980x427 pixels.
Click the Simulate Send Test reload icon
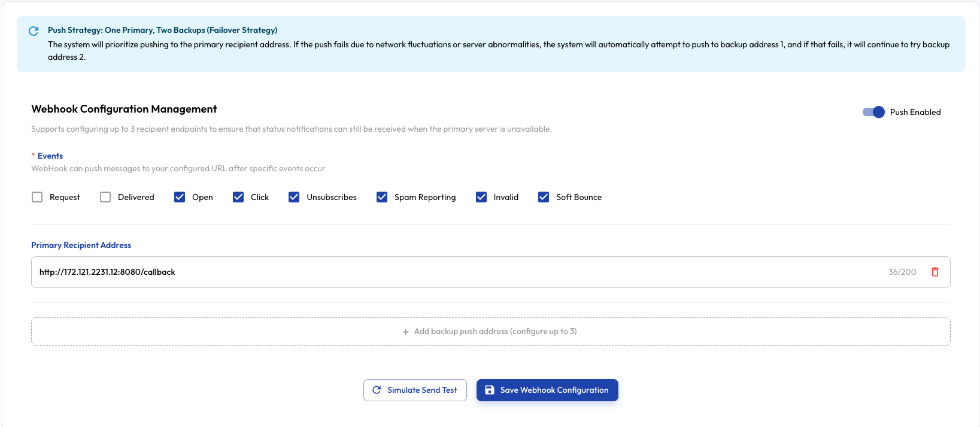(377, 390)
